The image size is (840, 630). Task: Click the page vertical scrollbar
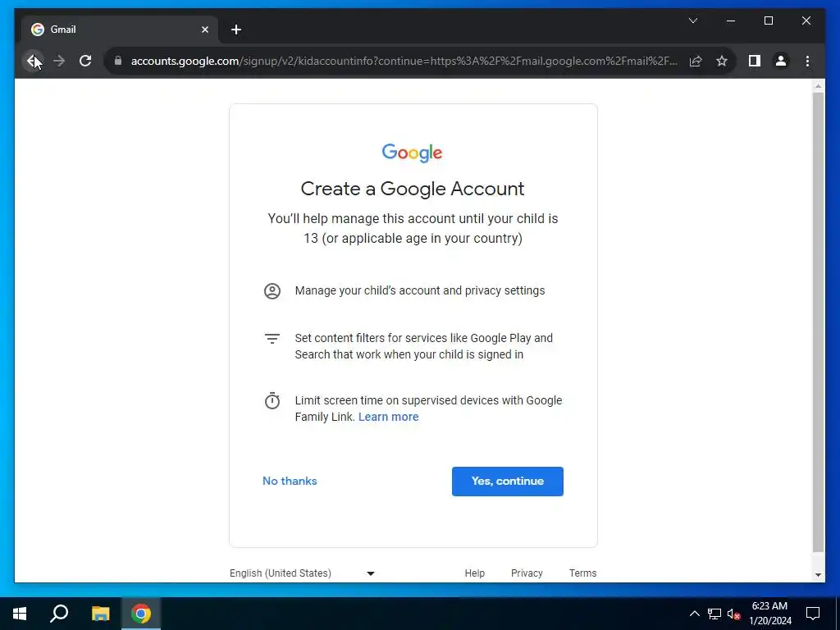pyautogui.click(x=818, y=322)
